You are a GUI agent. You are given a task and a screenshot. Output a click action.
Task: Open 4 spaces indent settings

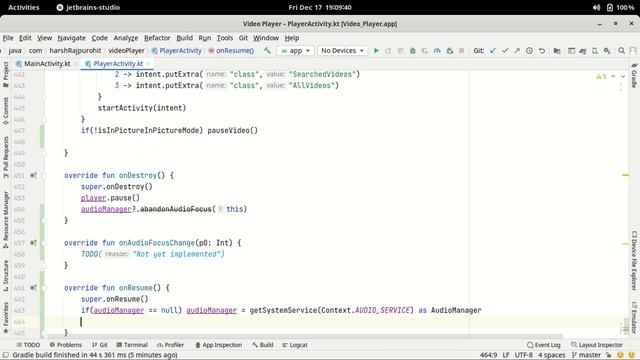tap(551, 355)
